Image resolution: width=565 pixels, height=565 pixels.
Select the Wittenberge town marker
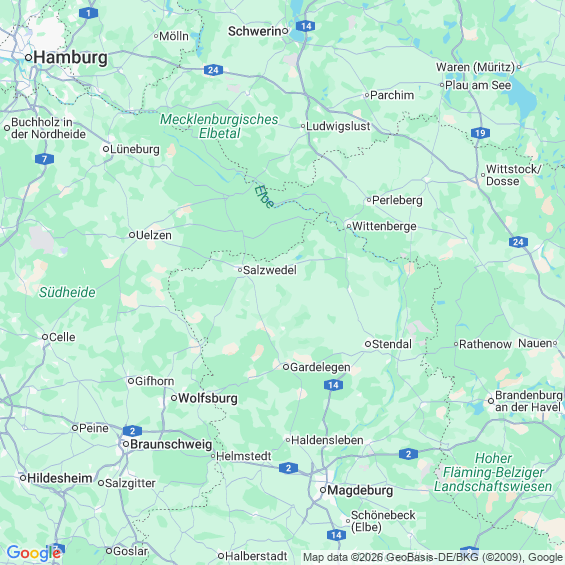pos(349,226)
